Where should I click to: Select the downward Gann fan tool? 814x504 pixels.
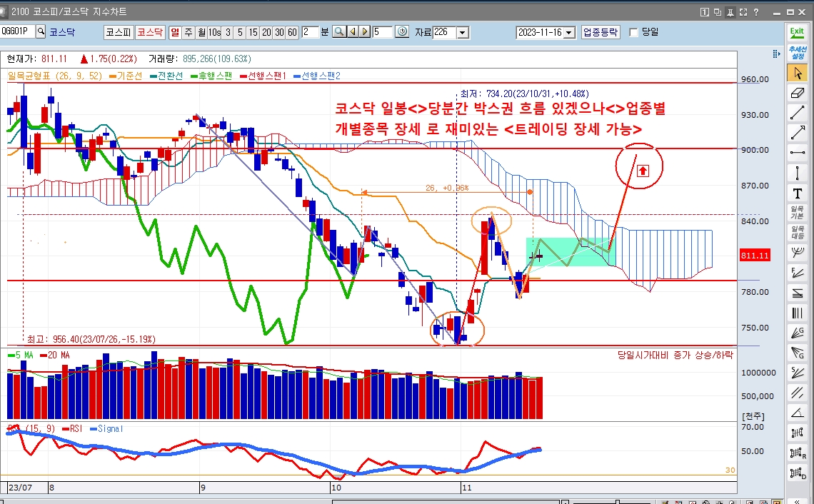(797, 353)
